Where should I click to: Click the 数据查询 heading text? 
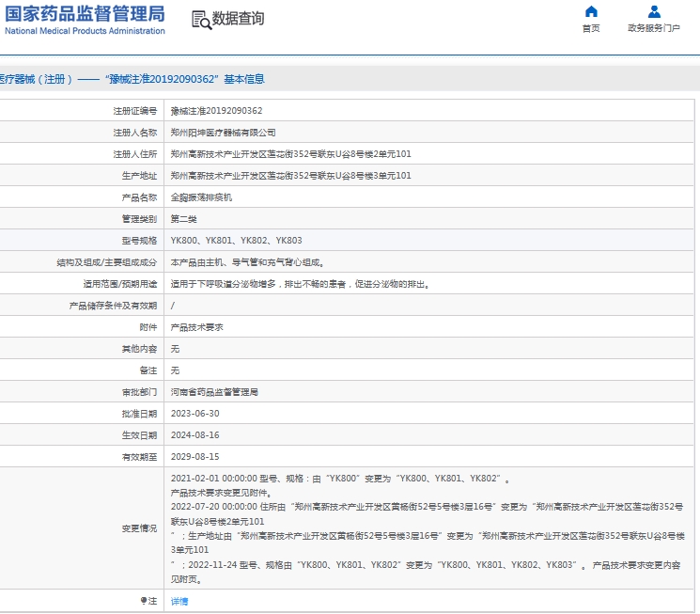point(238,18)
